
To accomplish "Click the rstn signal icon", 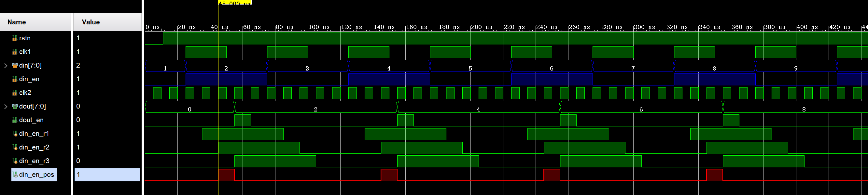I will tap(15, 38).
